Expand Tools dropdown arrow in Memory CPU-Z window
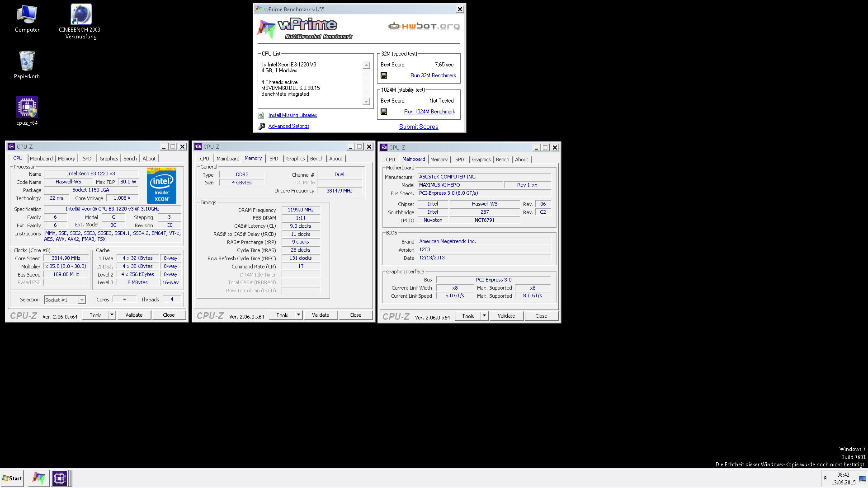 [x=298, y=315]
